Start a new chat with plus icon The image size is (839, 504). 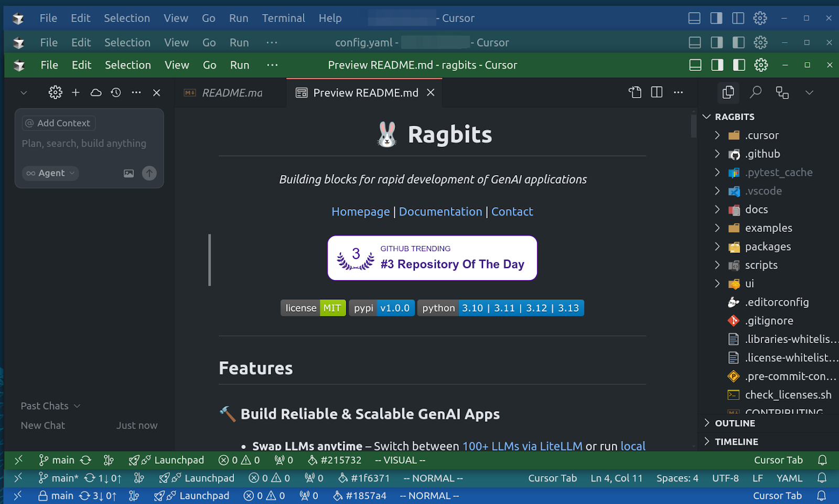(76, 93)
